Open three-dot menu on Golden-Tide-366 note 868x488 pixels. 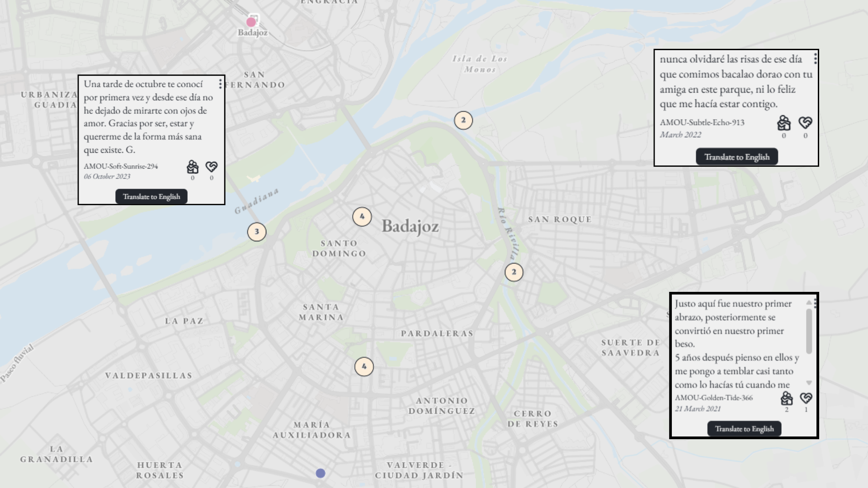pyautogui.click(x=815, y=303)
